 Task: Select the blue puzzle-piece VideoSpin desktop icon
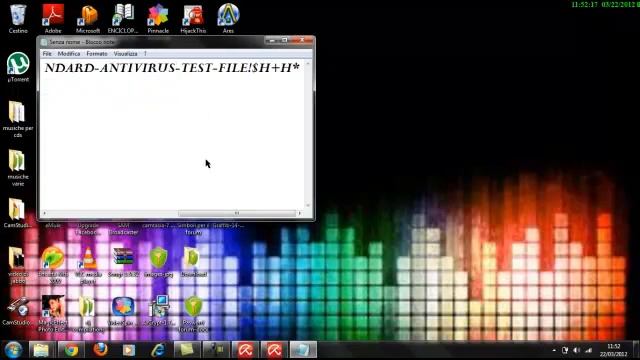coord(123,307)
